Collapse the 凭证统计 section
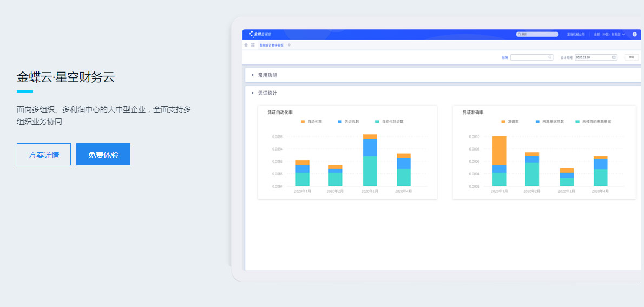This screenshot has height=307, width=644. pyautogui.click(x=253, y=93)
